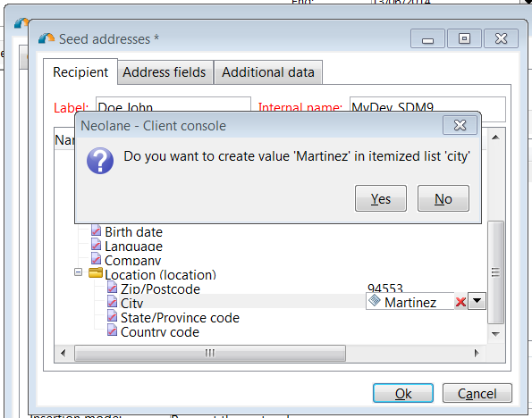This screenshot has width=532, height=418.
Task: Close the Neolane Client console dialog
Action: pyautogui.click(x=460, y=125)
